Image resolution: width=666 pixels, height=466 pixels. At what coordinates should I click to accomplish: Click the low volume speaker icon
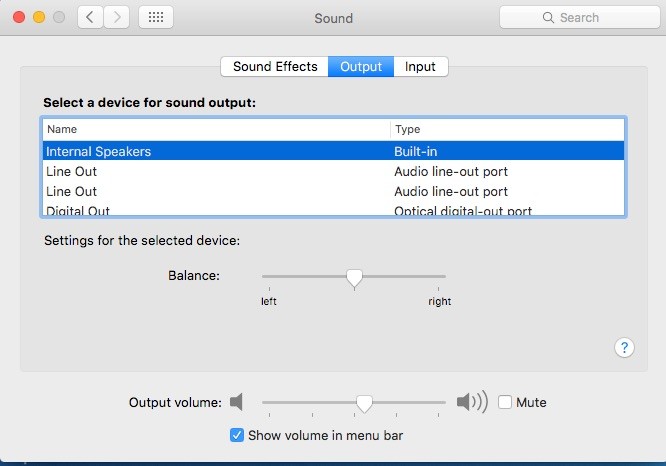(236, 402)
